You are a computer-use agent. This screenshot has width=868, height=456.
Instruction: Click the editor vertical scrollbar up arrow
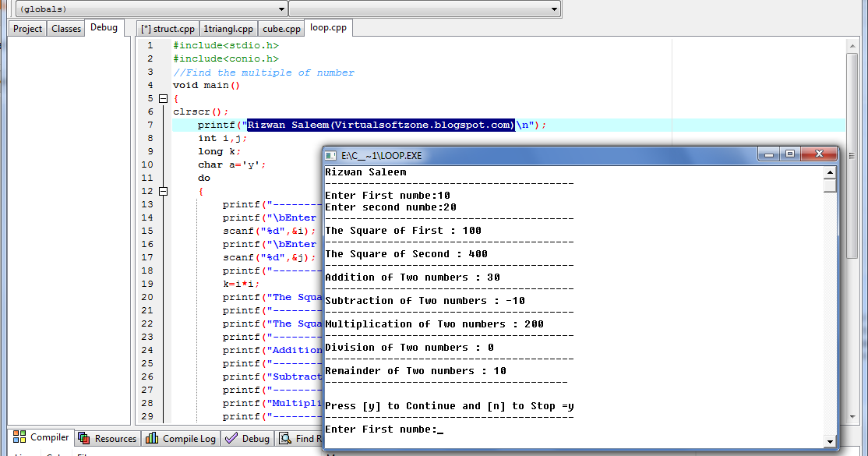[852, 46]
